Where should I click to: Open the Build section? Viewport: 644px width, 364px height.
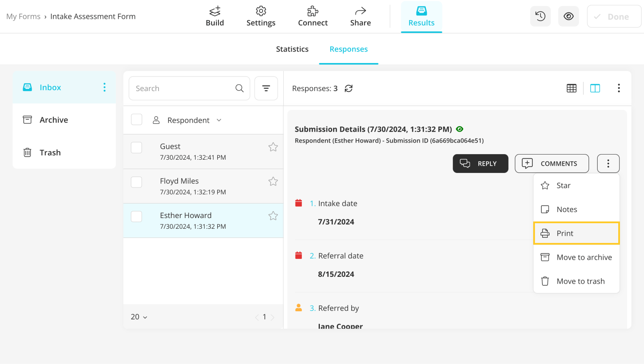coord(215,16)
